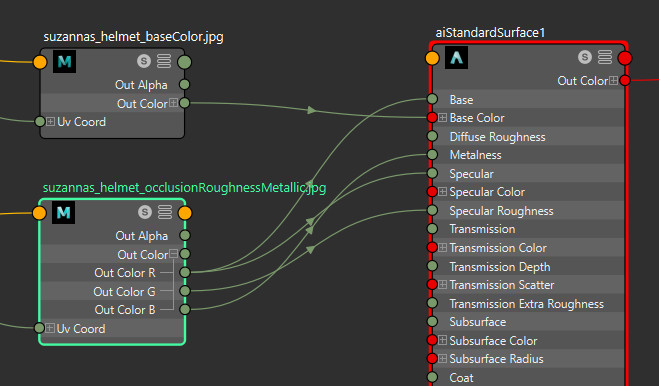This screenshot has height=386, width=659.
Task: Expand Out Color on aiStandardSurface1
Action: [x=614, y=80]
